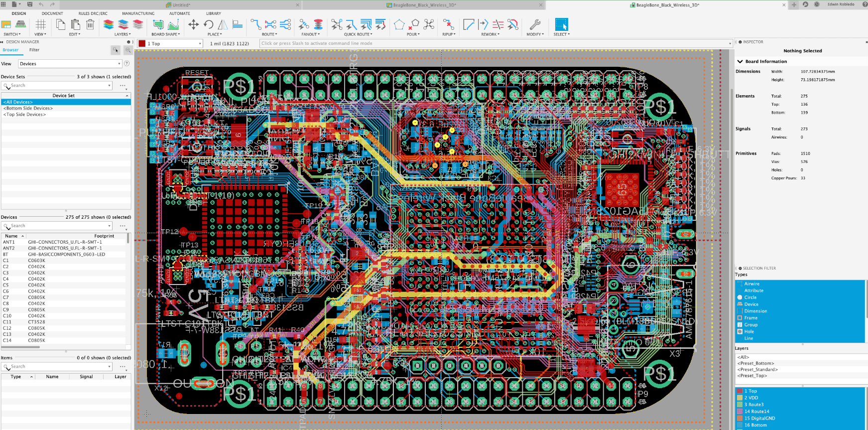Click the grid icon above VIEW
Image resolution: width=868 pixels, height=430 pixels.
(41, 24)
